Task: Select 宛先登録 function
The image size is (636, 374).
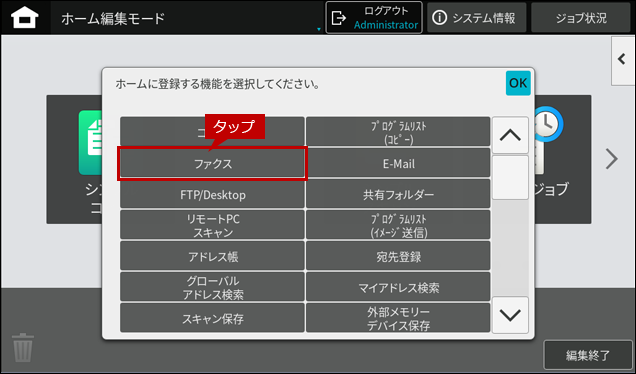Action: point(398,256)
